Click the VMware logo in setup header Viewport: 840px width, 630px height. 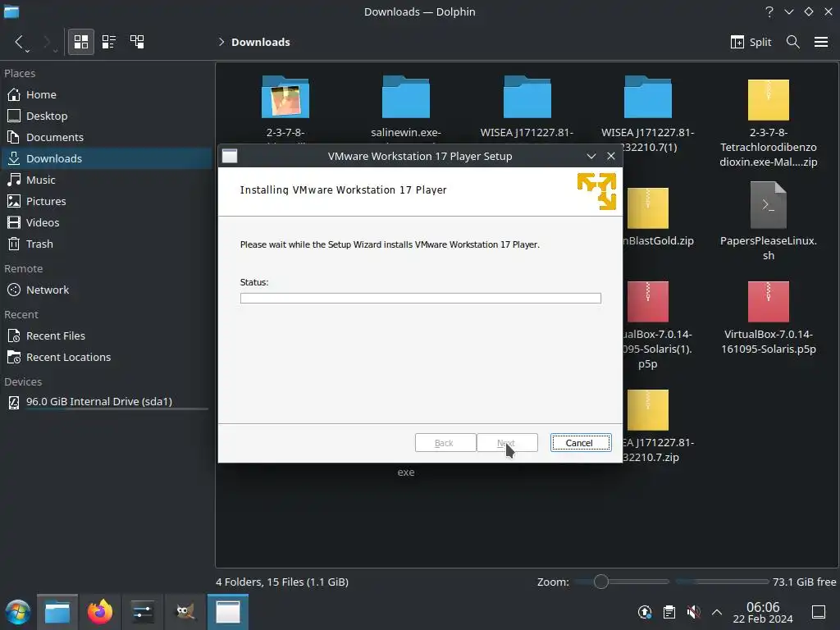596,190
